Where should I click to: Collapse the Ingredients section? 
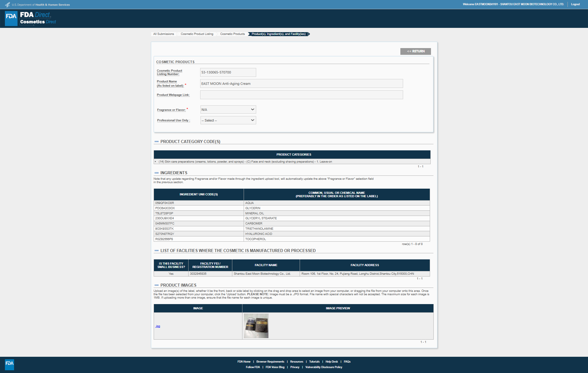click(157, 173)
